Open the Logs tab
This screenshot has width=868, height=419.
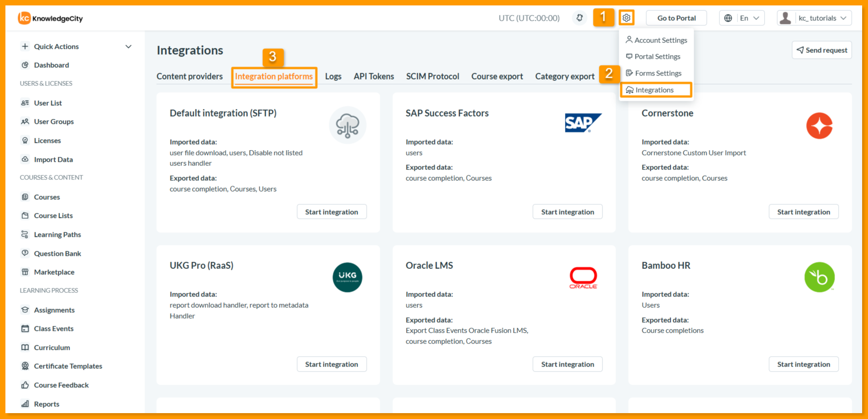tap(333, 76)
